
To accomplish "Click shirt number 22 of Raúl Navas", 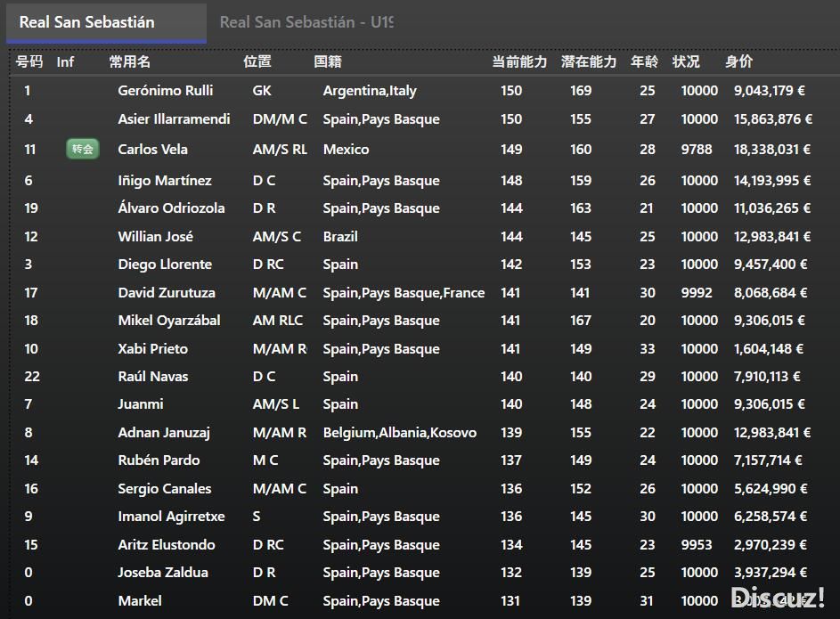I will 32,377.
